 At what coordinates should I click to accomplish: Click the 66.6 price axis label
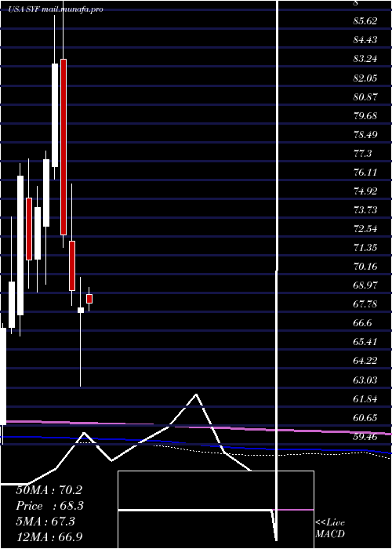tap(362, 323)
